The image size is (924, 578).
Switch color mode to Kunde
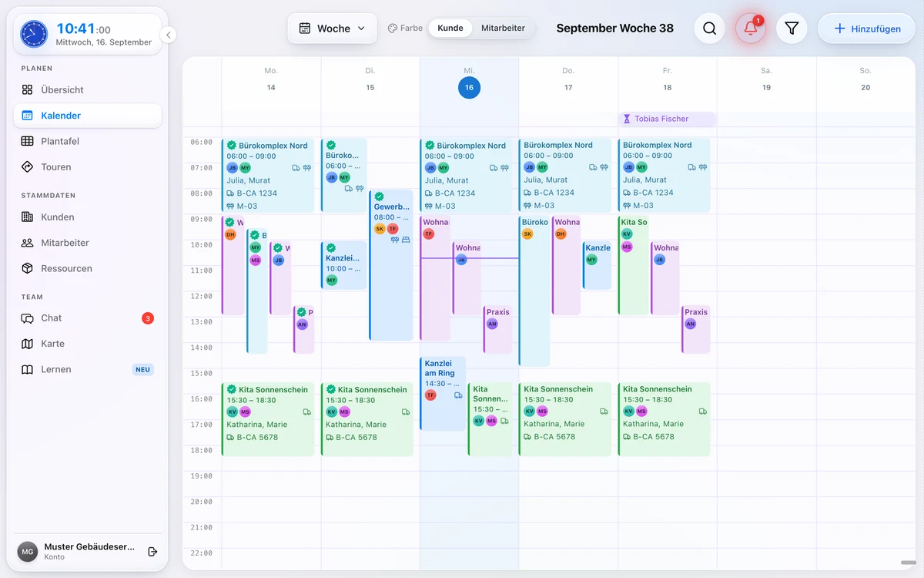click(450, 29)
